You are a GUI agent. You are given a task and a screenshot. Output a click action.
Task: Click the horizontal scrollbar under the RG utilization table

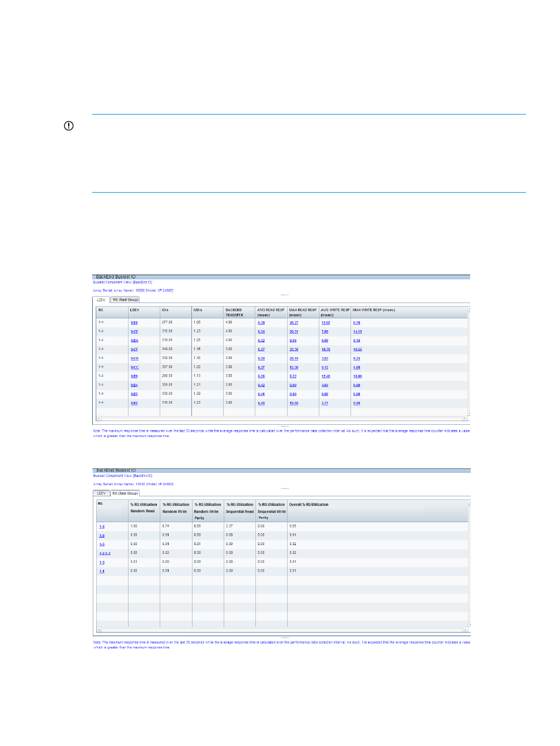(x=282, y=629)
